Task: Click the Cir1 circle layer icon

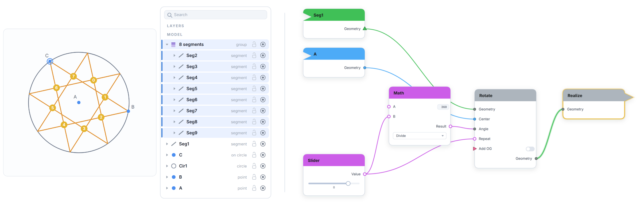Action: (174, 166)
